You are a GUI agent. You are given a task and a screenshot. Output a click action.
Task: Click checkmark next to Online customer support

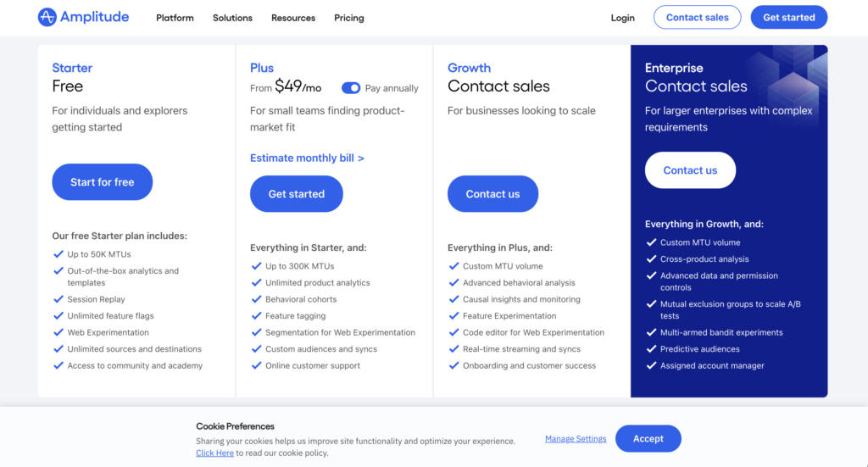coord(257,365)
